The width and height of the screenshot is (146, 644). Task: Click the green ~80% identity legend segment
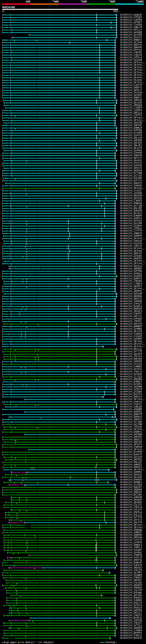101,4
